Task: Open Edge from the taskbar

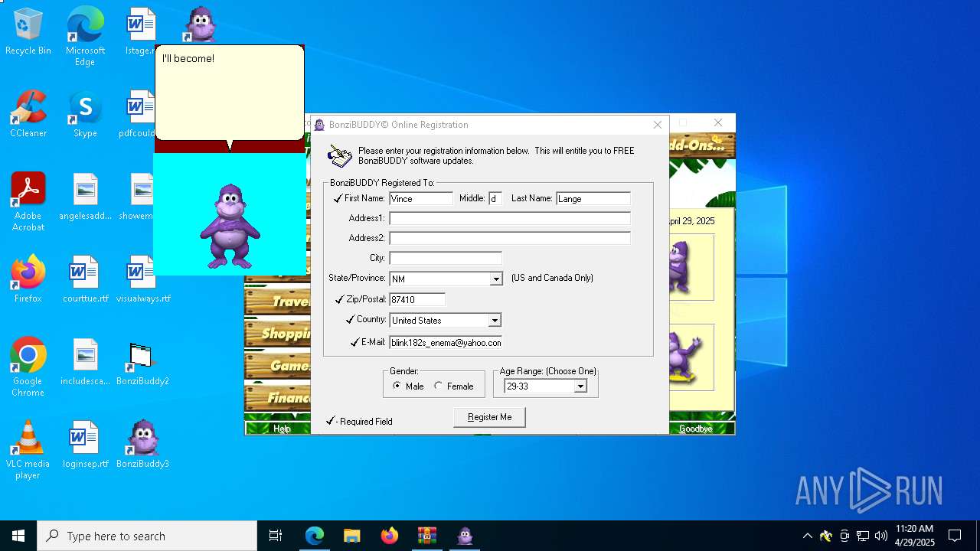Action: coord(315,536)
